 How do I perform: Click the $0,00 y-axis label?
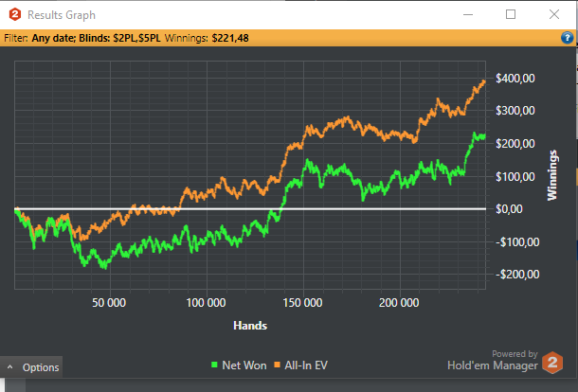pos(509,209)
